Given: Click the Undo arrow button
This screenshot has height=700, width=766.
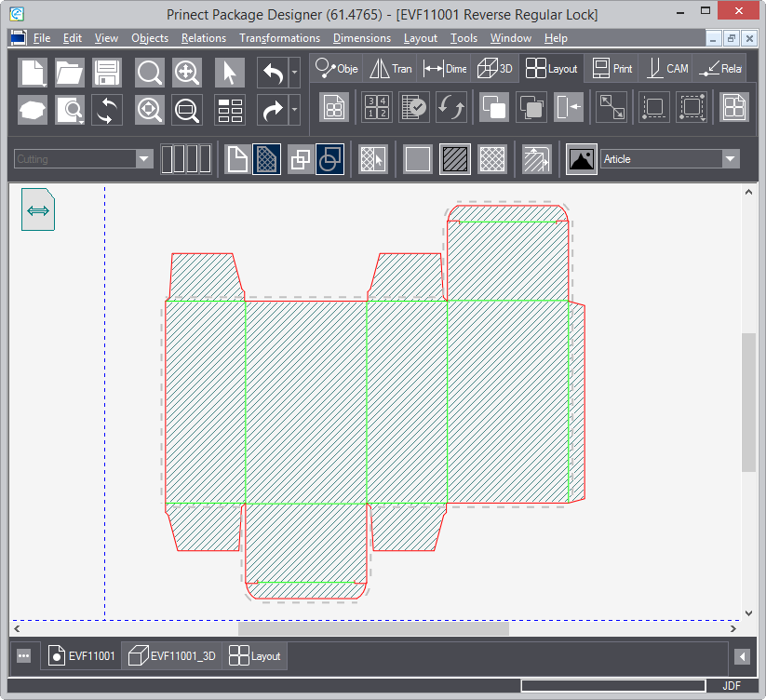Looking at the screenshot, I should pos(272,72).
